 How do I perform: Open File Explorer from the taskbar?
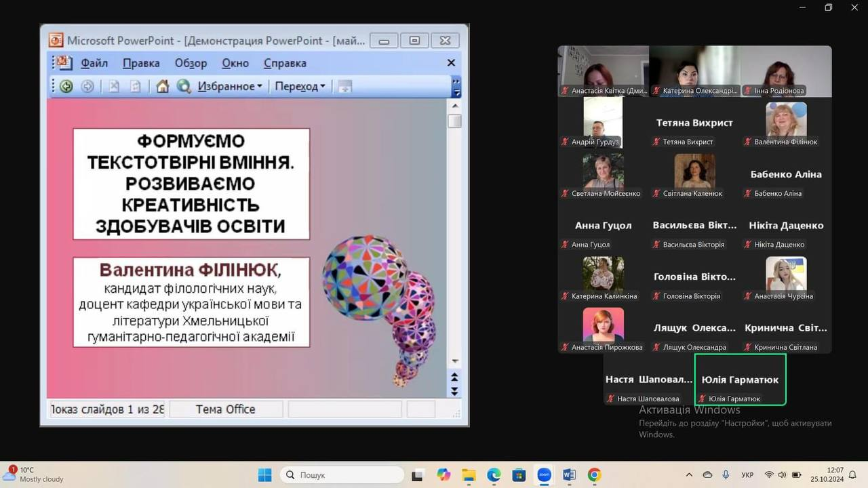(x=469, y=474)
